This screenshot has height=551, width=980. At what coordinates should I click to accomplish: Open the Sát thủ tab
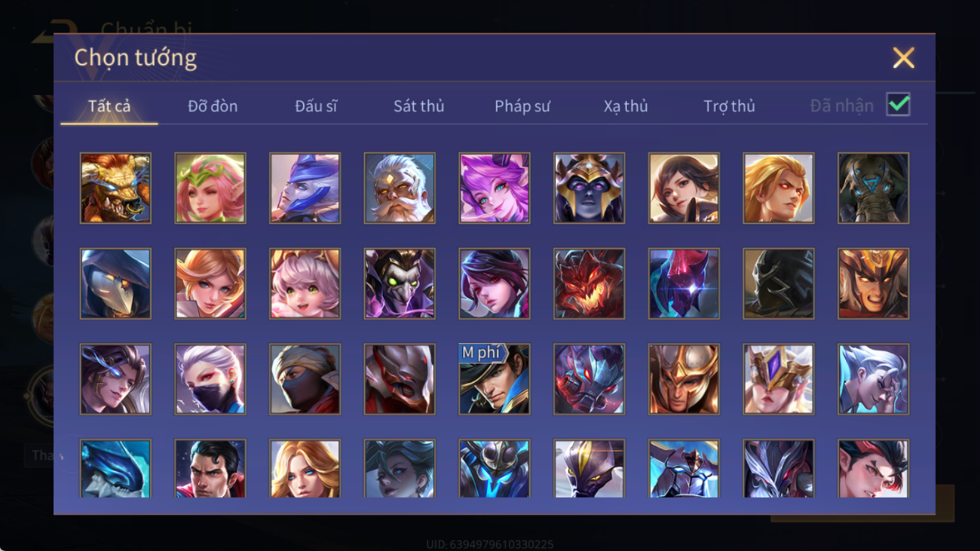(418, 106)
